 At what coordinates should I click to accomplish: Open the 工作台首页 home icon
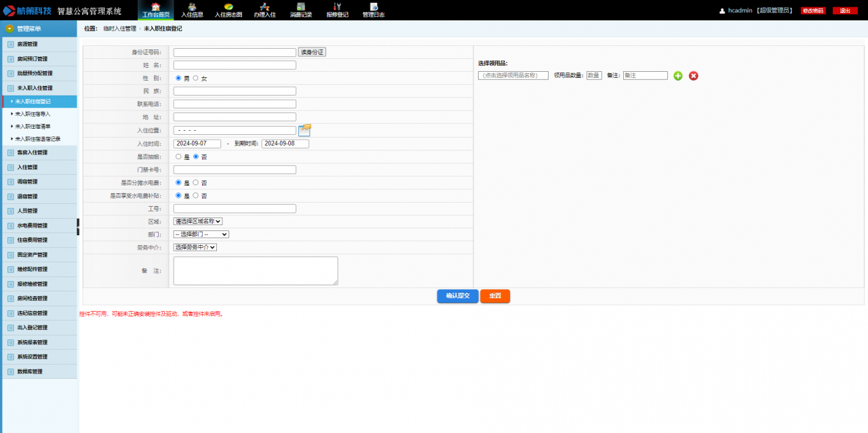click(156, 9)
